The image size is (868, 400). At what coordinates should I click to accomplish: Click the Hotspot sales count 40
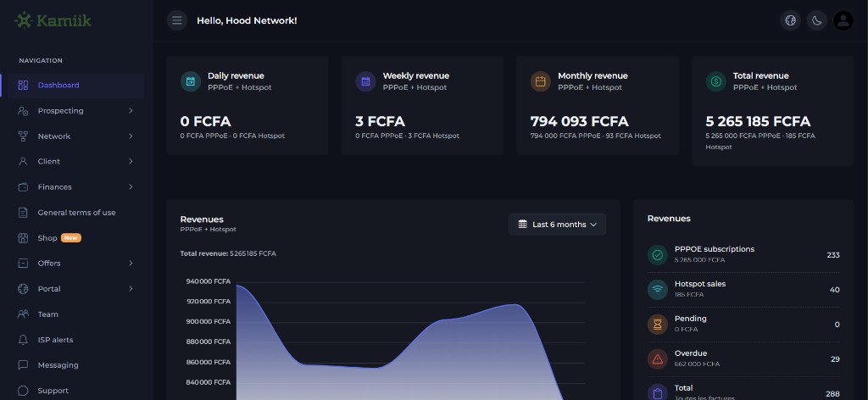point(834,290)
